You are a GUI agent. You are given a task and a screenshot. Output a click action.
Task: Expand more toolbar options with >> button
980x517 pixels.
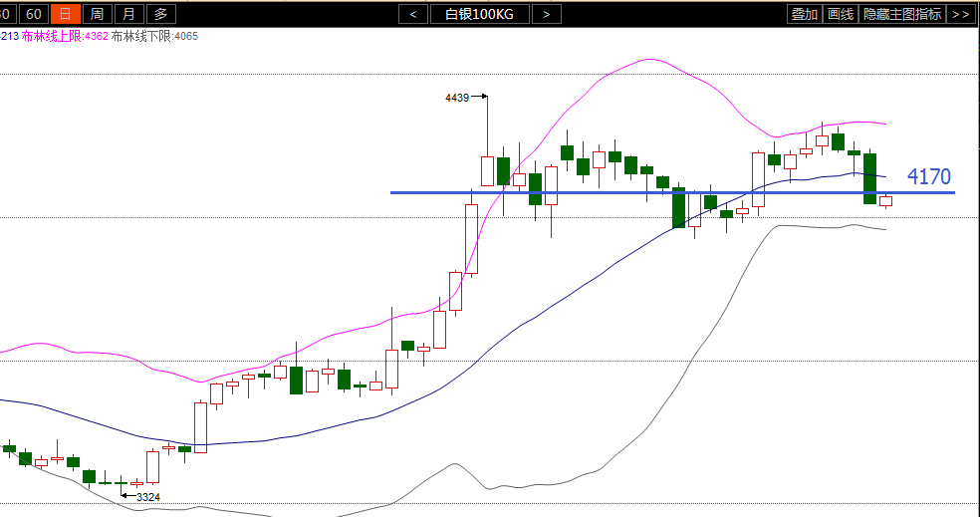(x=960, y=14)
